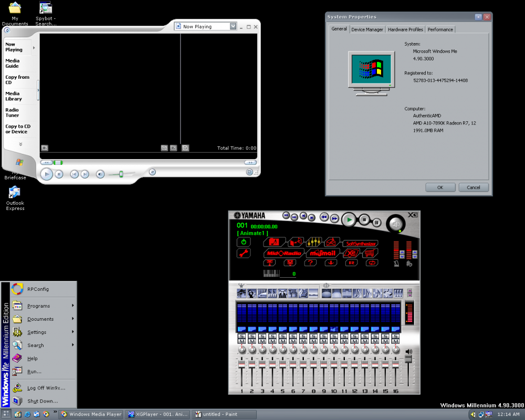Click the red wrench setup icon in XGPlayer
The width and height of the screenshot is (525, 420).
point(243,253)
